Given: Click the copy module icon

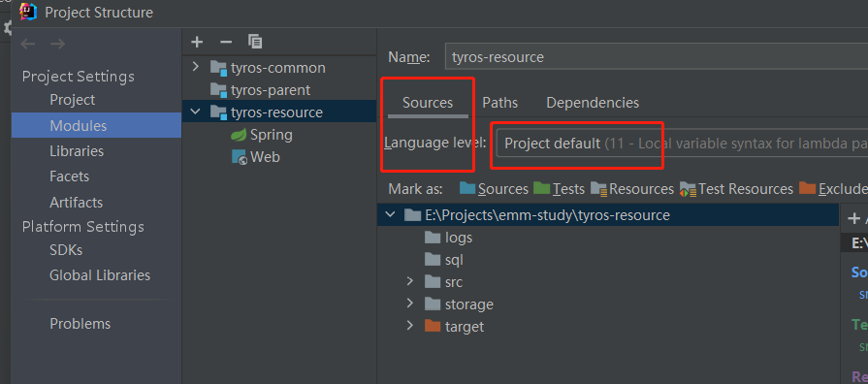Looking at the screenshot, I should (x=255, y=42).
